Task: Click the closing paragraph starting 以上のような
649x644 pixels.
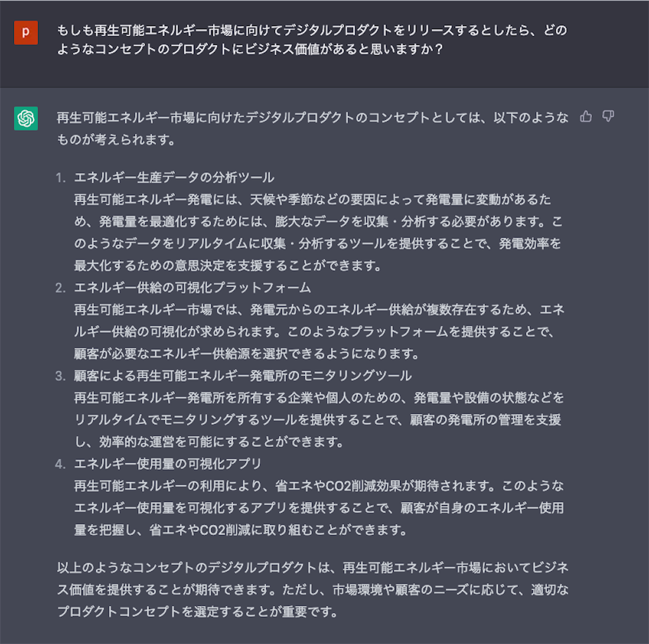Action: pyautogui.click(x=312, y=589)
